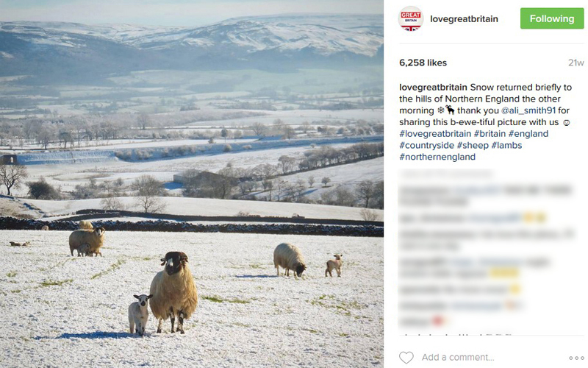The image size is (588, 368).
Task: Click the smiley emoji ending the caption
Action: pyautogui.click(x=567, y=122)
